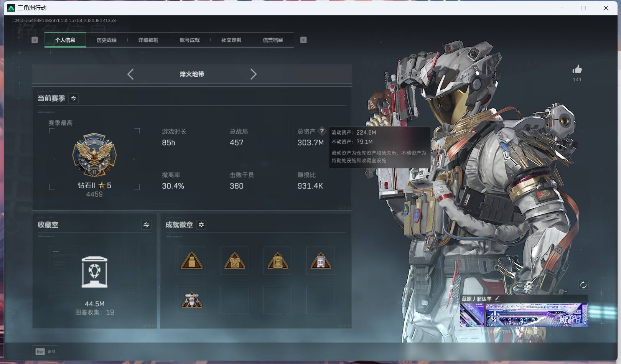Go to the 账号成就 tab
Image resolution: width=621 pixels, height=364 pixels.
coord(189,40)
